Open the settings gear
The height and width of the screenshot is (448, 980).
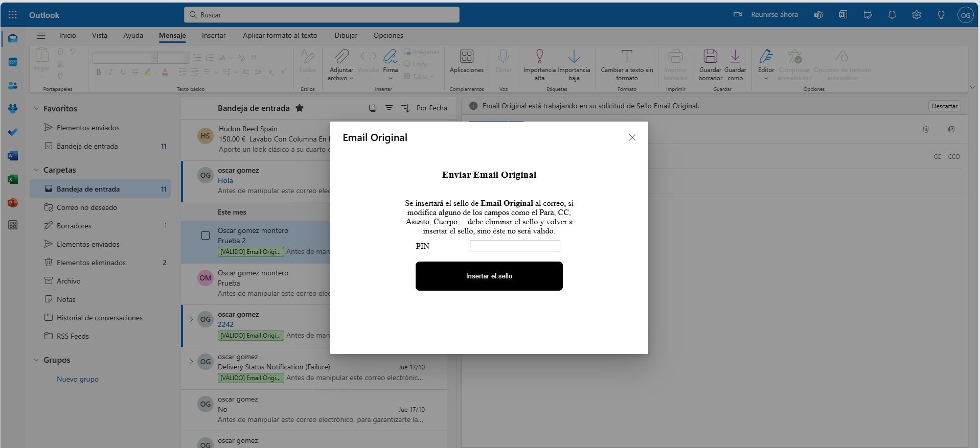[x=917, y=15]
